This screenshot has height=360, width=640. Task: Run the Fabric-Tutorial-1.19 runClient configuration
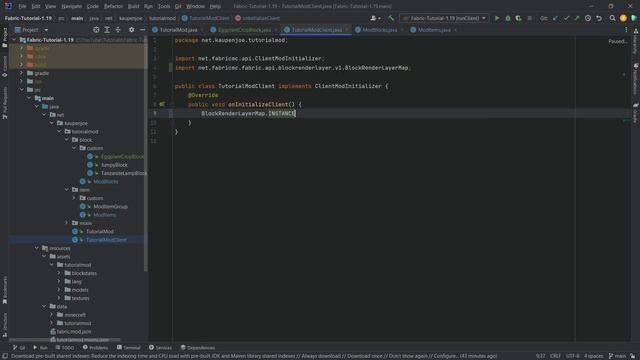pyautogui.click(x=497, y=18)
